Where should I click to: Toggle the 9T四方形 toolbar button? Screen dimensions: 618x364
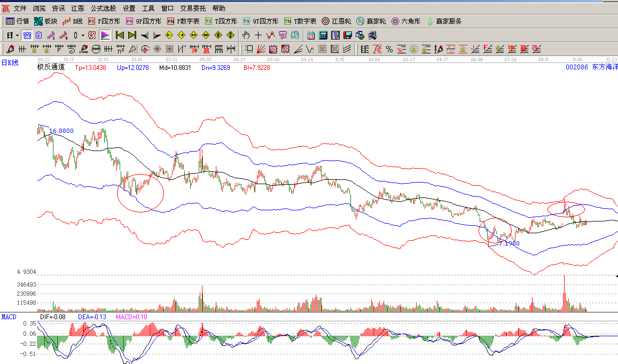click(260, 21)
